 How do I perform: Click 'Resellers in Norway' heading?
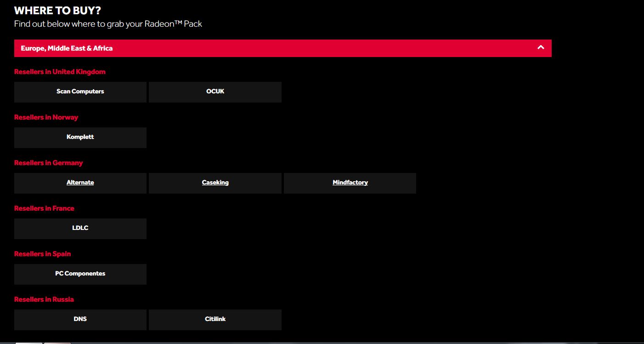click(x=46, y=117)
